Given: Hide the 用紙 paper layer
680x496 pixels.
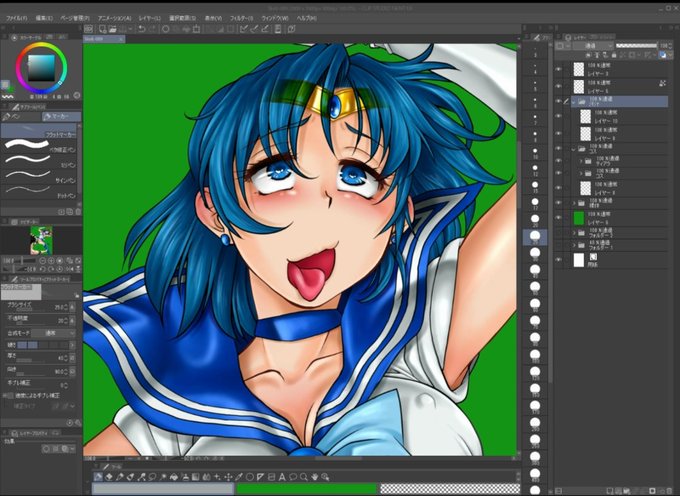Looking at the screenshot, I should pyautogui.click(x=559, y=260).
